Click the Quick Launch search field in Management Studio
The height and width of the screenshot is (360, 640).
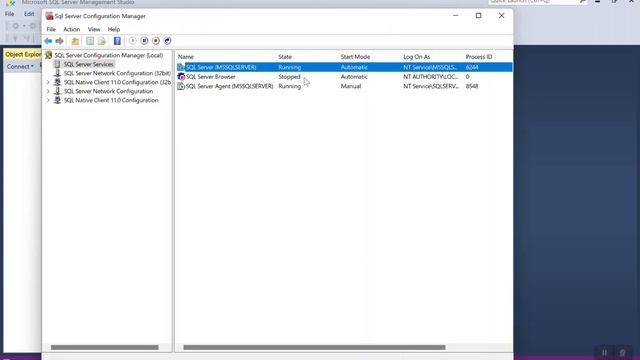click(x=533, y=2)
